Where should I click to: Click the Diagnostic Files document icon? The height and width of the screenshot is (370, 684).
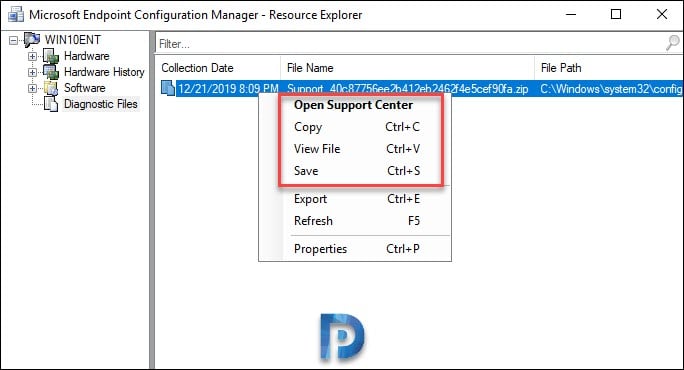51,104
